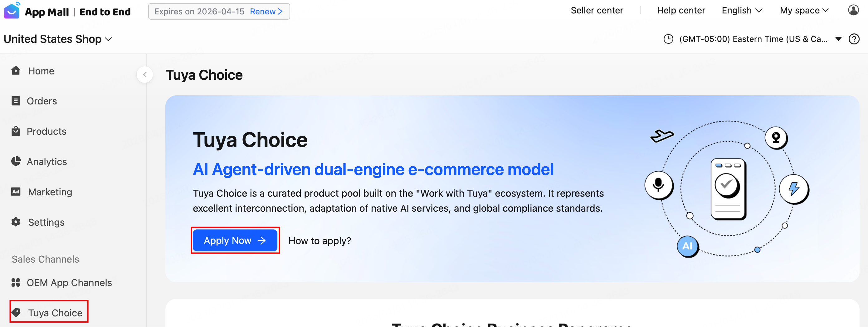
Task: Click the App Mall logo icon
Action: 12,11
